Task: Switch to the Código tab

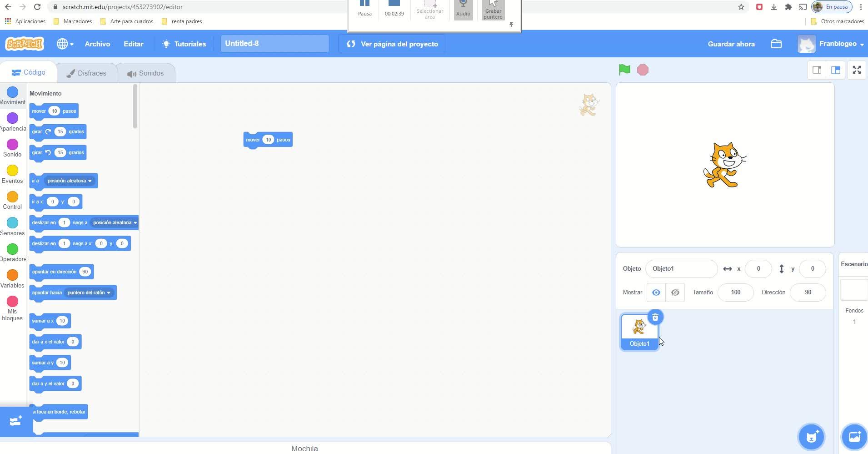Action: [29, 72]
